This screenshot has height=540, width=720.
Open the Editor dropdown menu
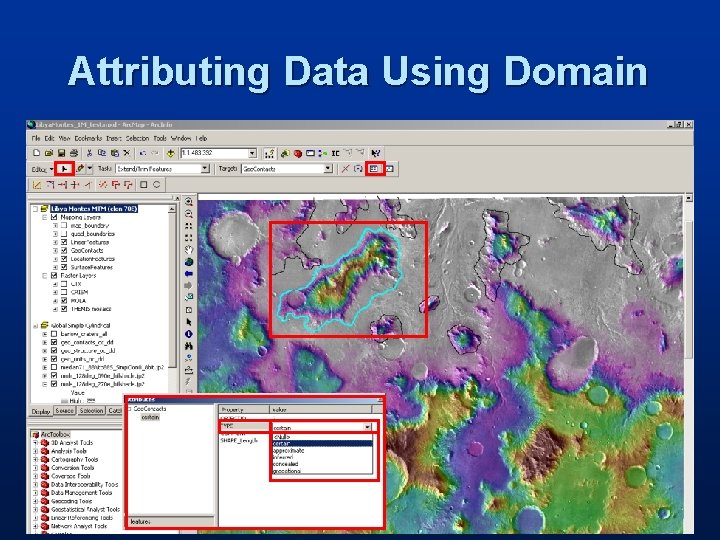click(x=42, y=169)
